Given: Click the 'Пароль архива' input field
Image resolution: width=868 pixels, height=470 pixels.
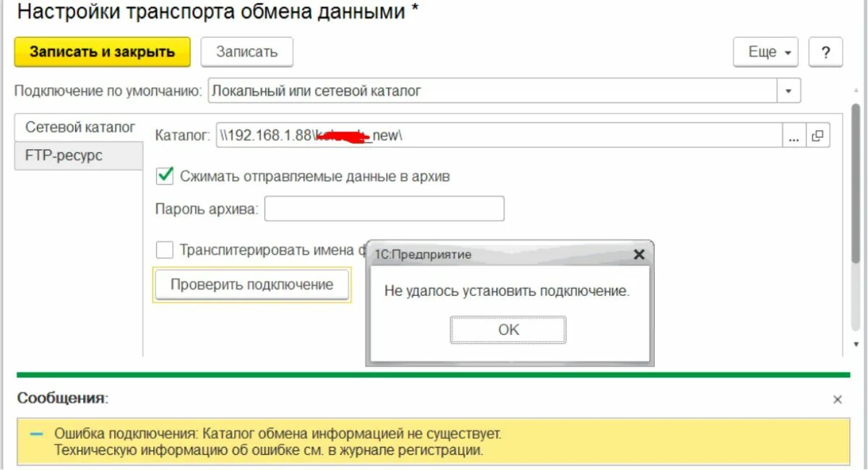Looking at the screenshot, I should pos(384,209).
